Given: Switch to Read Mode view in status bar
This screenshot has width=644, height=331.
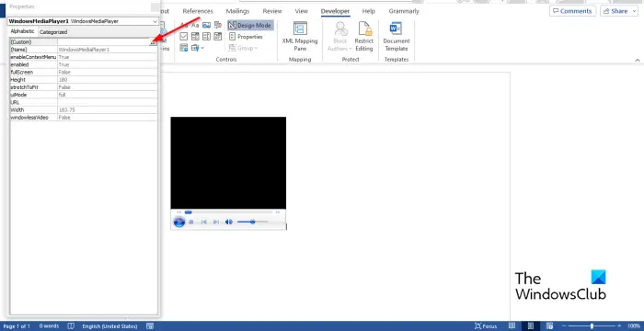Looking at the screenshot, I should [512, 326].
